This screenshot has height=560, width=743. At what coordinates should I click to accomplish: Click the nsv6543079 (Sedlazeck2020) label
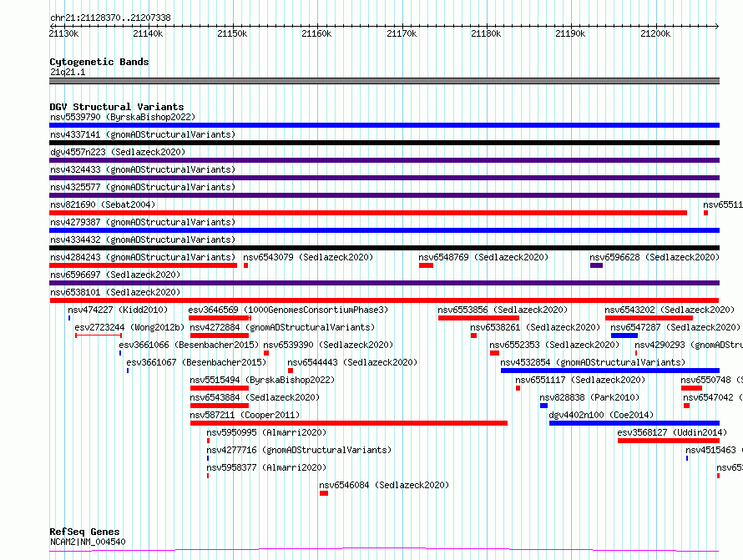pos(308,257)
